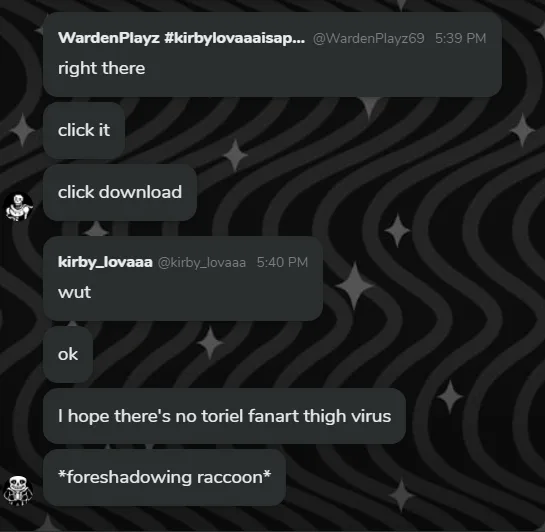The height and width of the screenshot is (532, 545).
Task: Open the #kirbylovaaaisap... hashtag in the name
Action: 235,38
